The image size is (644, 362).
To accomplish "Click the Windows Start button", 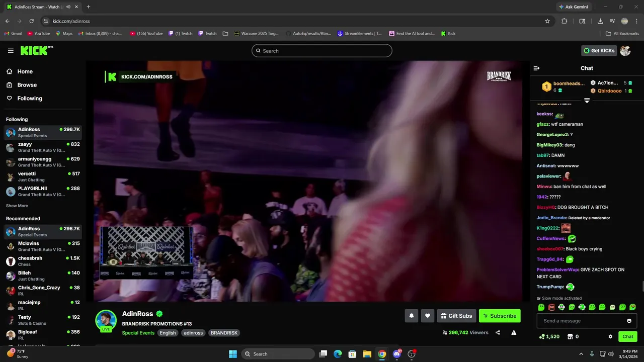I will coord(233,354).
